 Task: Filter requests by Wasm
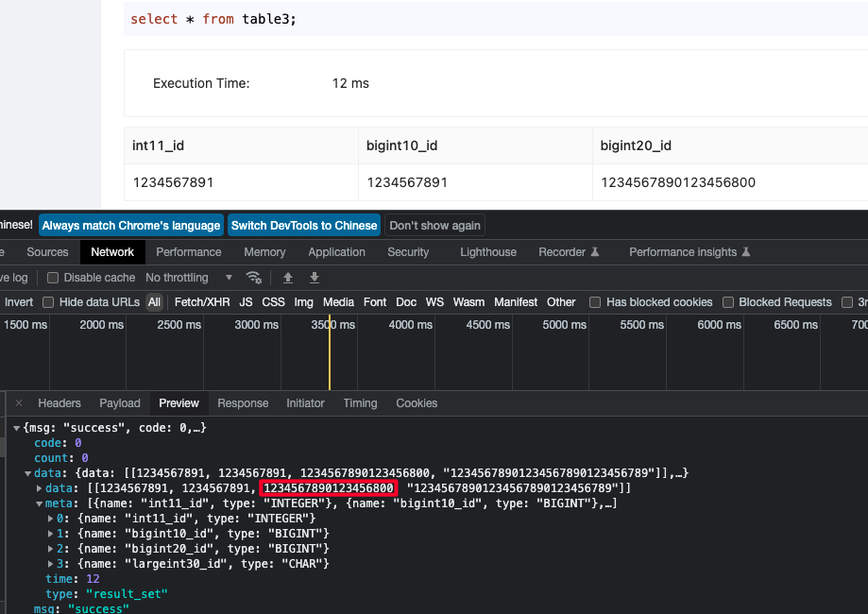tap(468, 302)
